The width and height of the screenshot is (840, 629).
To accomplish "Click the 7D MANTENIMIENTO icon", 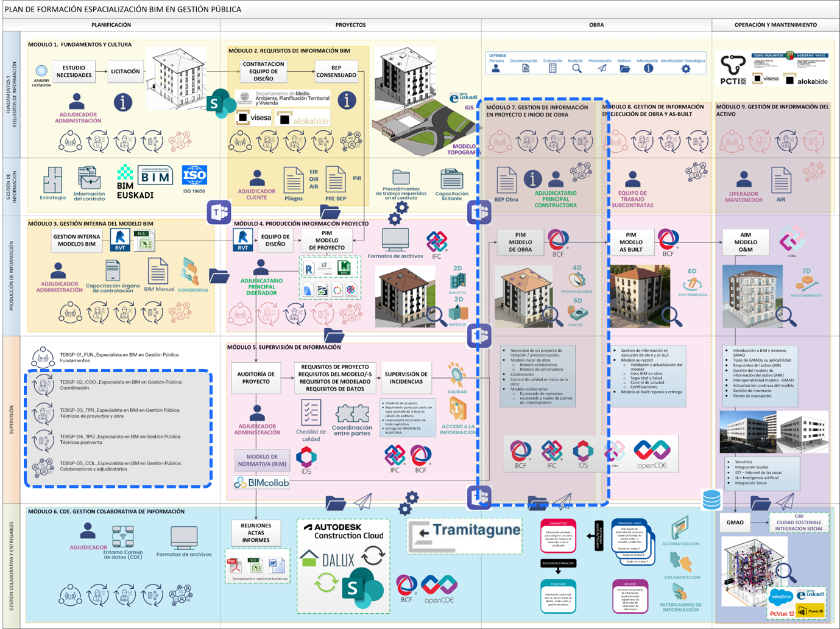I will pyautogui.click(x=806, y=284).
